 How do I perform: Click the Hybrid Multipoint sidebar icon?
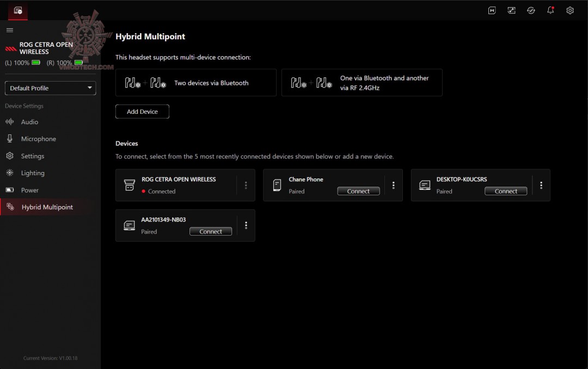(10, 207)
